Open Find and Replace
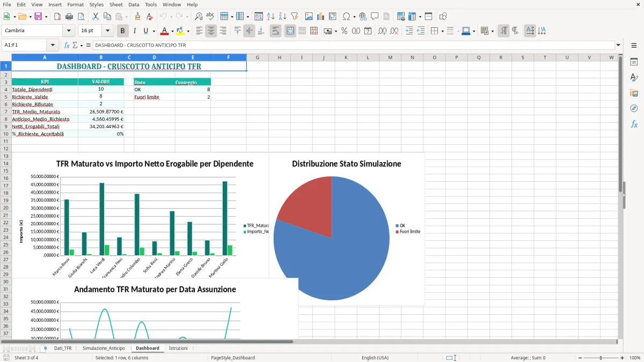Image resolution: width=644 pixels, height=362 pixels. tap(199, 17)
